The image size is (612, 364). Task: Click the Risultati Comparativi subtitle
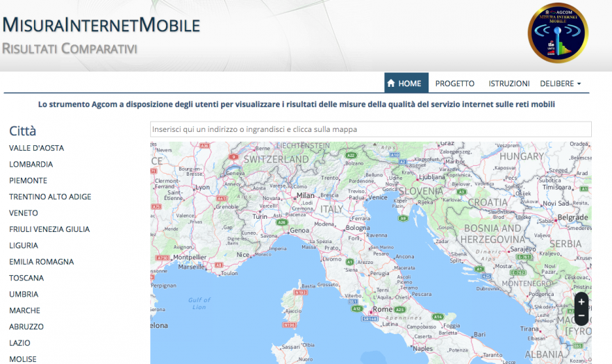pyautogui.click(x=69, y=49)
